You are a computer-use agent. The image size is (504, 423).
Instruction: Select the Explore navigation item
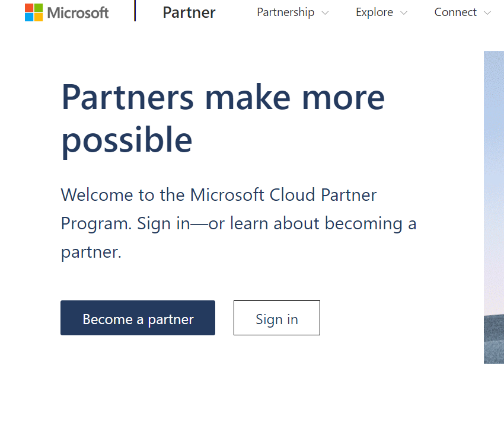pos(374,12)
